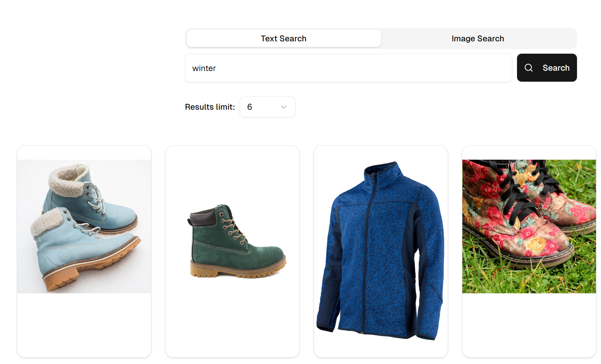Select the Text Search tab
601x364 pixels.
click(x=284, y=39)
